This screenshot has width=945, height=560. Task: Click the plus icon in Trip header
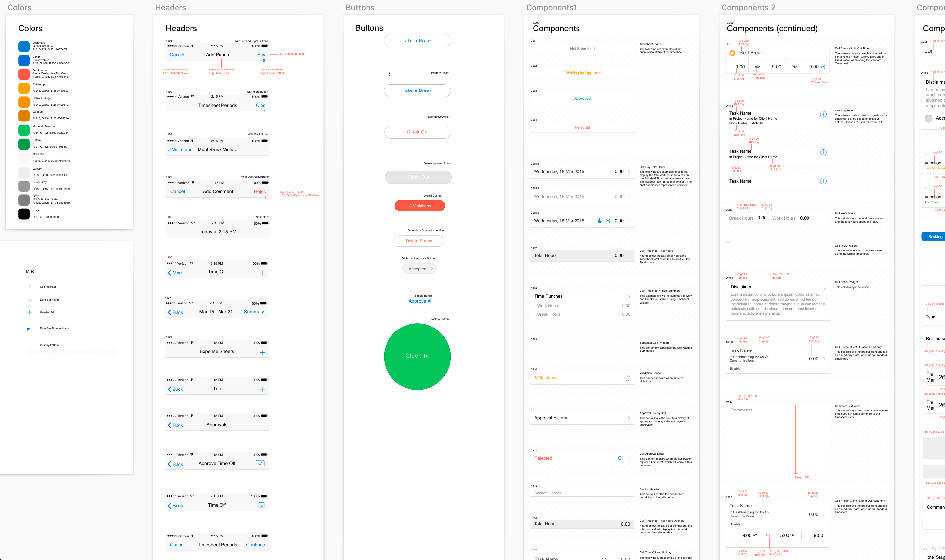[262, 390]
